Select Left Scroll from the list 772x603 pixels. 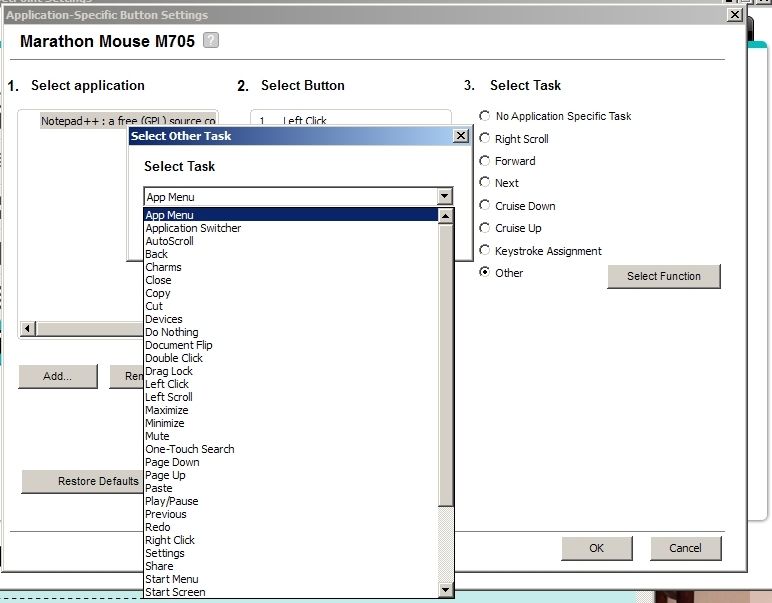[290, 397]
